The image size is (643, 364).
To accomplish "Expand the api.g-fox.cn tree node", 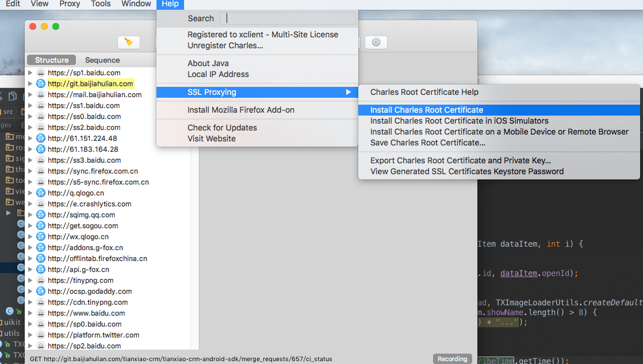I will (30, 269).
